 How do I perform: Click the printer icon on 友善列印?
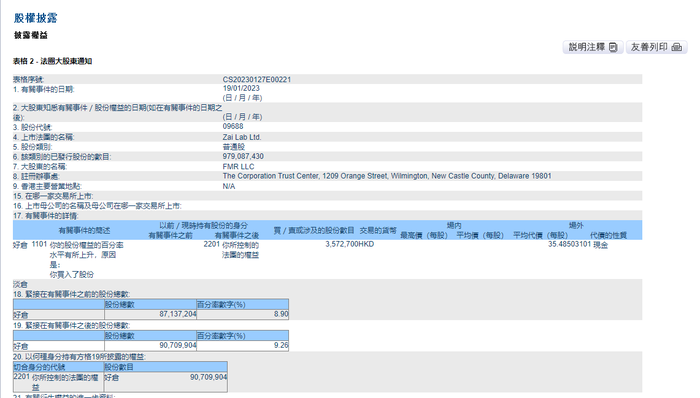click(677, 47)
